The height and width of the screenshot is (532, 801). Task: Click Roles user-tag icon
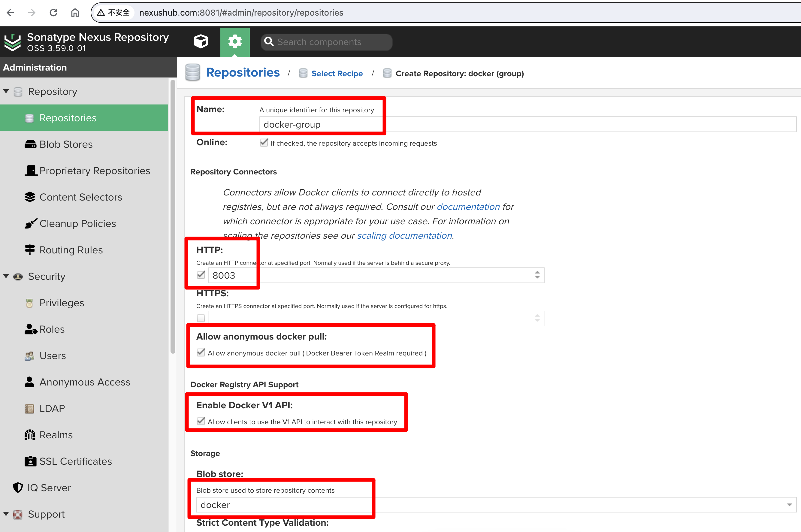pyautogui.click(x=31, y=329)
